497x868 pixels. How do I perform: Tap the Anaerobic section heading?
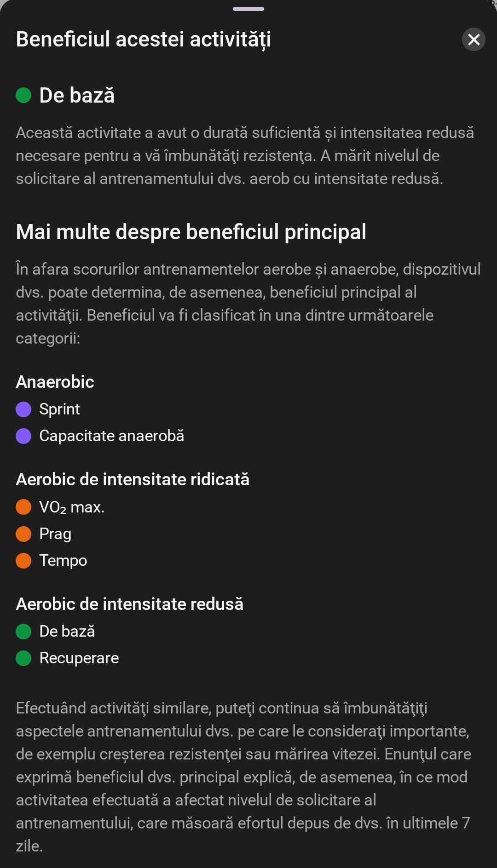tap(55, 382)
